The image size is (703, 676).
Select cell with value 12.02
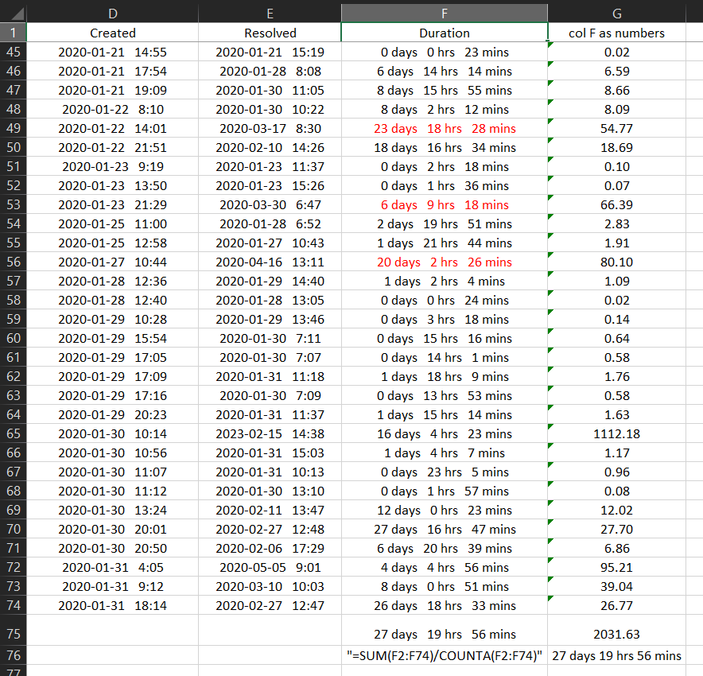(616, 510)
